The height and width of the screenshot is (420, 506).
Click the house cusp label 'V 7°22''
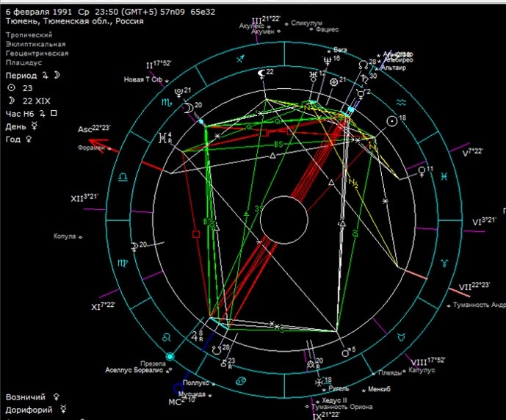point(472,152)
